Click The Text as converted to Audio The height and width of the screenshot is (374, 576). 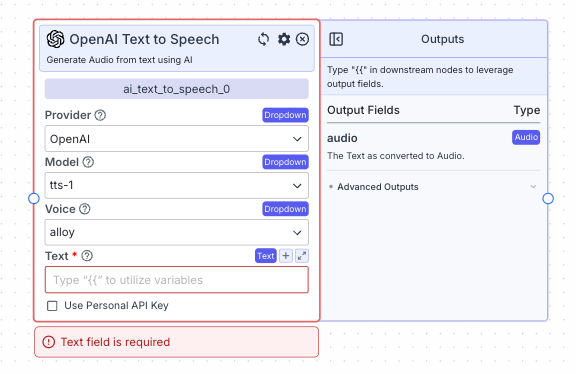396,156
